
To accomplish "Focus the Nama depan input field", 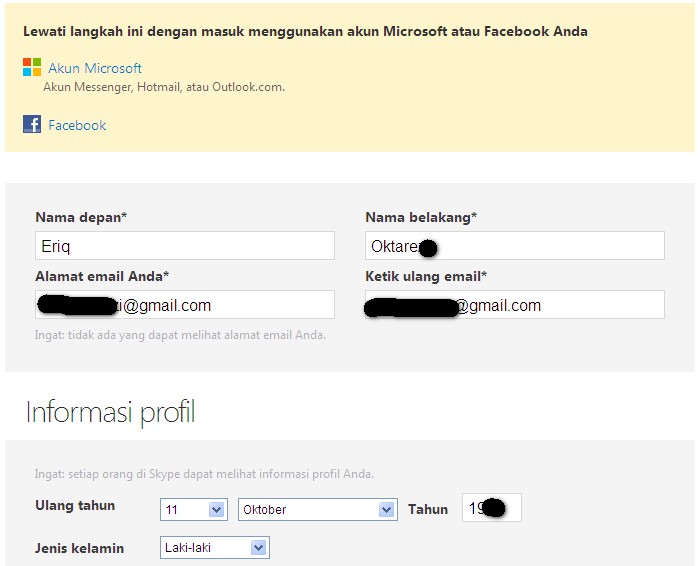I will [185, 246].
